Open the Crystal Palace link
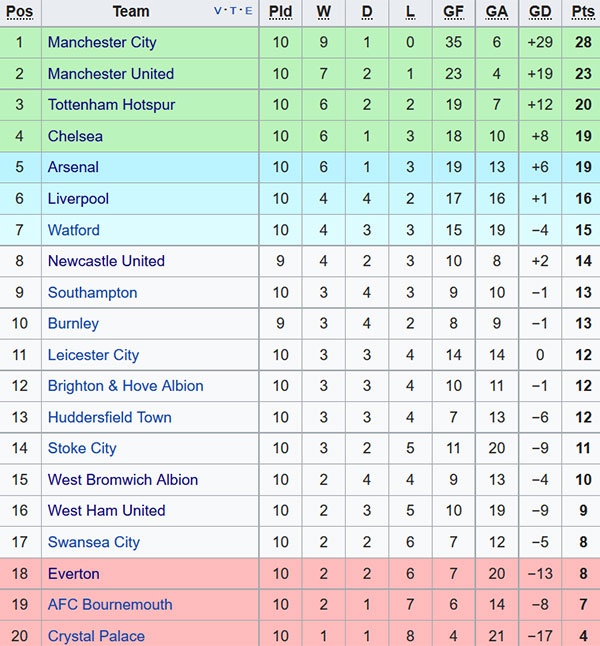The height and width of the screenshot is (646, 600). [x=96, y=636]
